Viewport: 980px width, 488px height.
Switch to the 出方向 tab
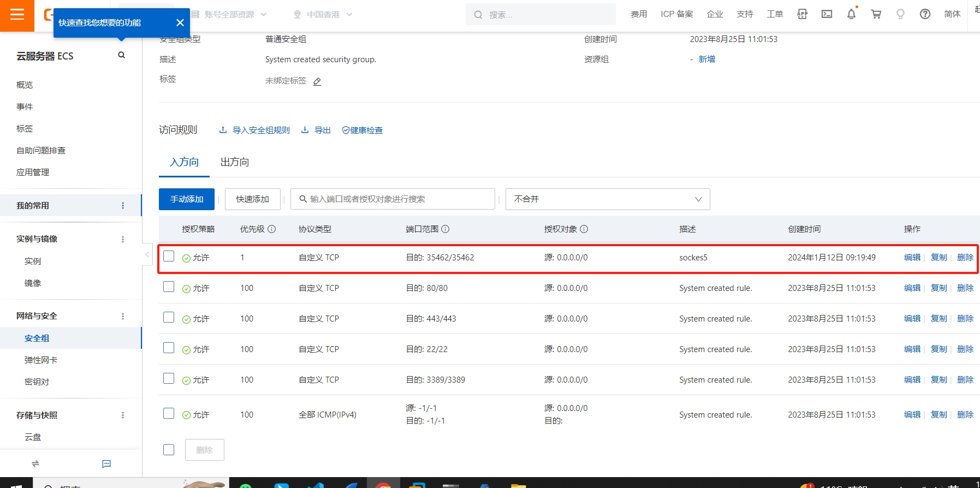coord(234,162)
